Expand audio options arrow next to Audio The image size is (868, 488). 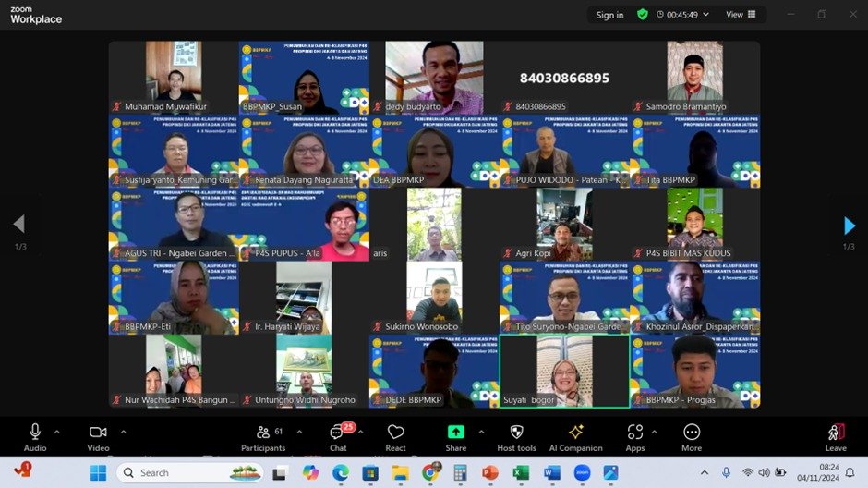click(x=57, y=432)
